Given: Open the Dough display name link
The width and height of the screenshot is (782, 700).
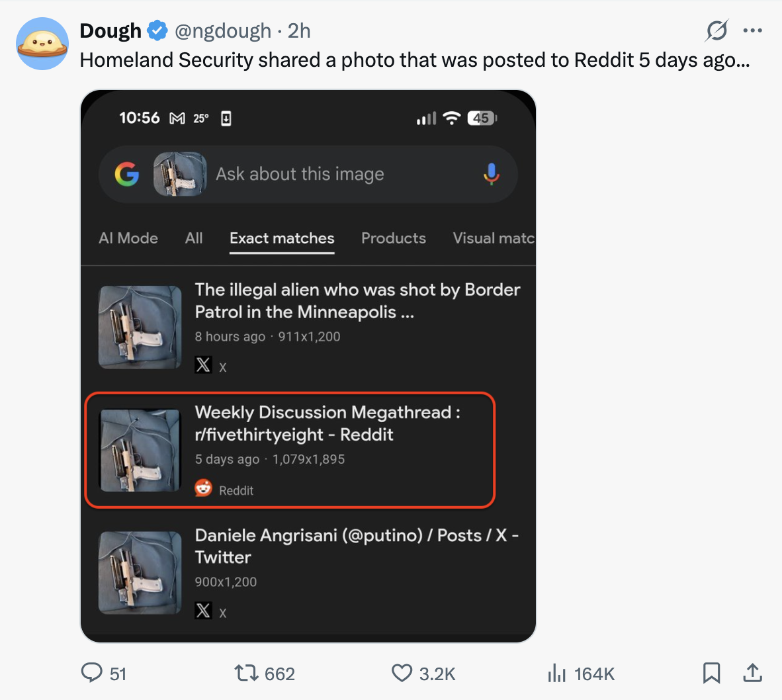Looking at the screenshot, I should tap(110, 30).
